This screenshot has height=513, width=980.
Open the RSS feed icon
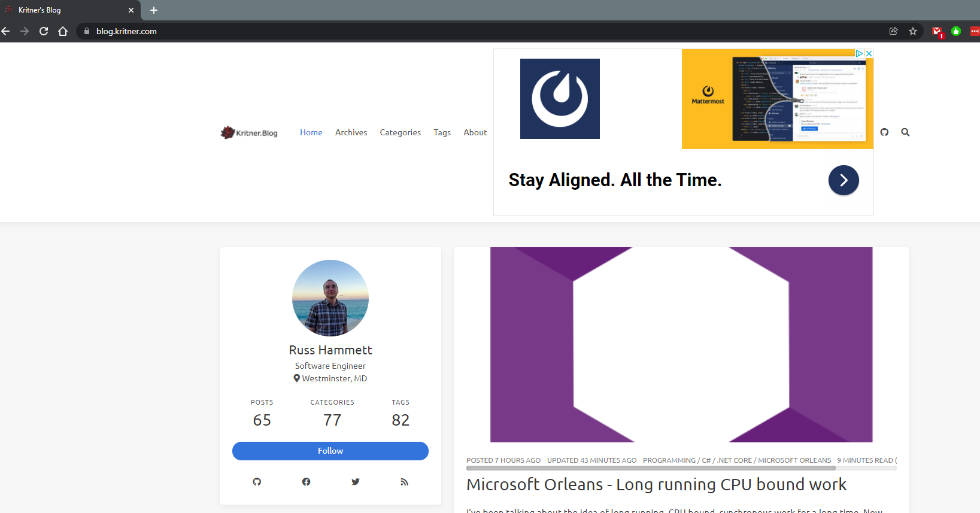pyautogui.click(x=405, y=482)
